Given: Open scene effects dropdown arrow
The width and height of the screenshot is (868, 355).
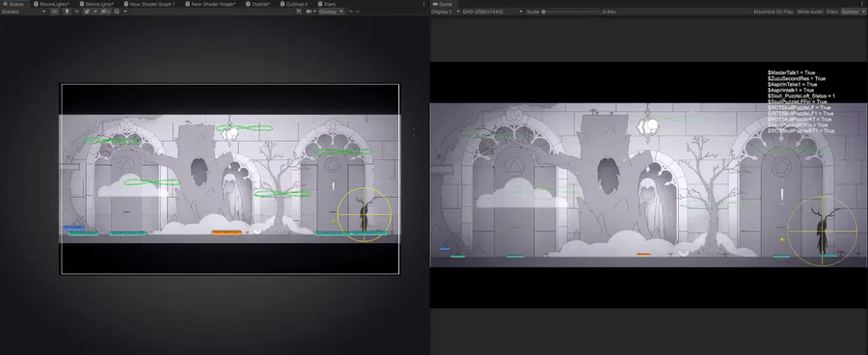Looking at the screenshot, I should pyautogui.click(x=95, y=11).
